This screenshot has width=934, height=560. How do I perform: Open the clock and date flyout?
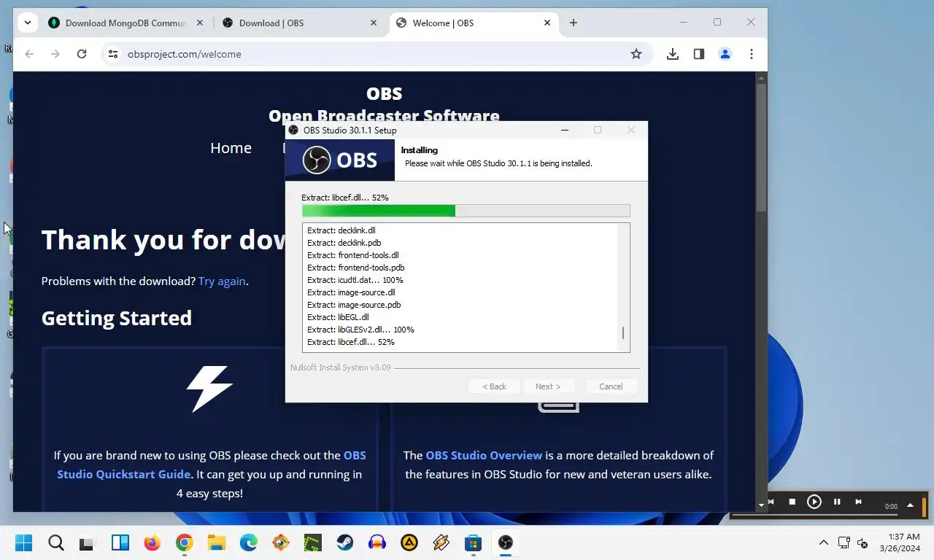899,542
